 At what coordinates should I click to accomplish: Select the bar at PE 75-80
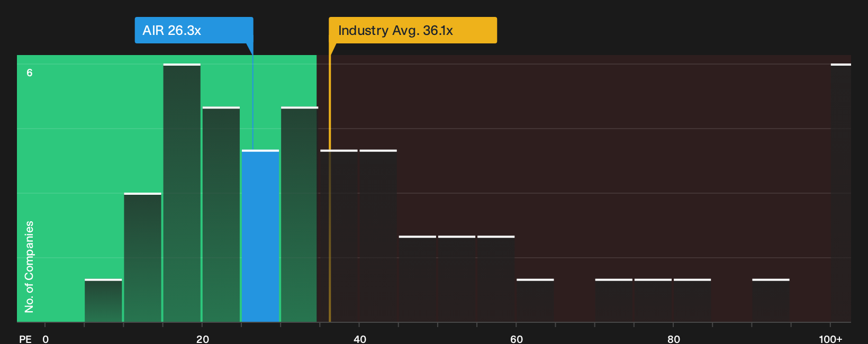[x=653, y=301]
